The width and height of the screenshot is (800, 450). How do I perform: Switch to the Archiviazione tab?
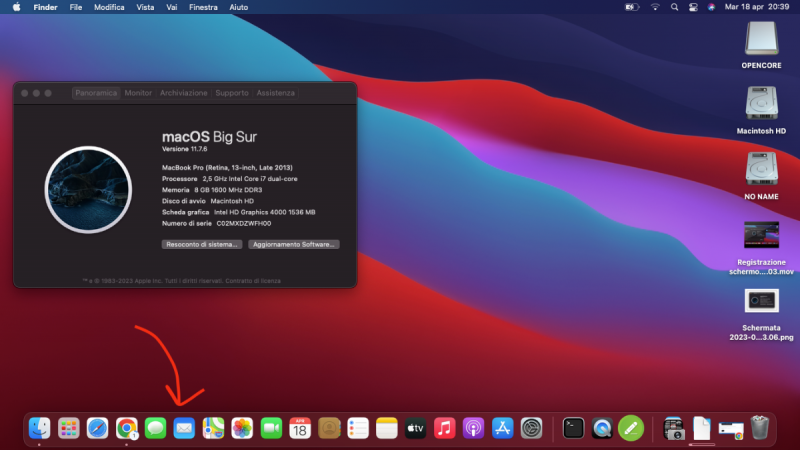(184, 93)
